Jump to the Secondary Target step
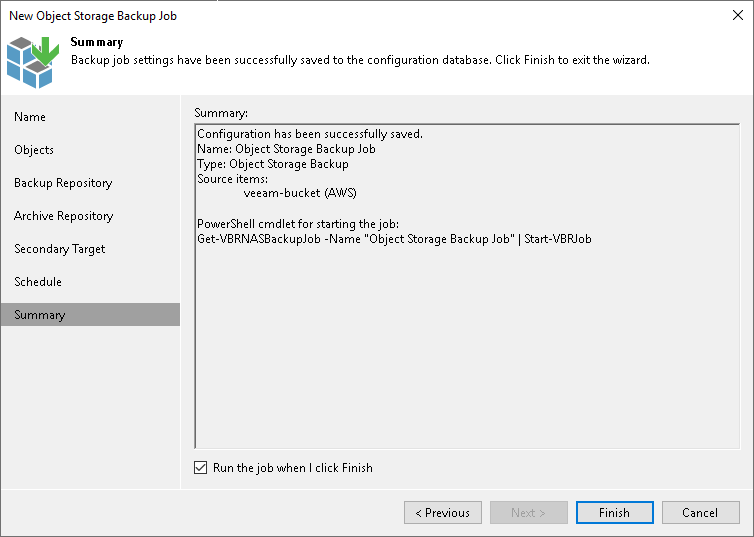The height and width of the screenshot is (537, 754). [59, 249]
